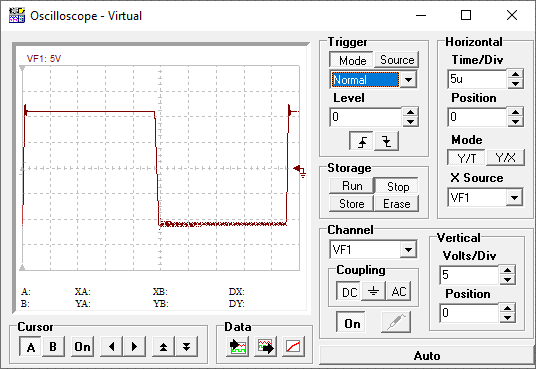This screenshot has width=536, height=369.
Task: Click the red curve diagram icon
Action: click(293, 347)
